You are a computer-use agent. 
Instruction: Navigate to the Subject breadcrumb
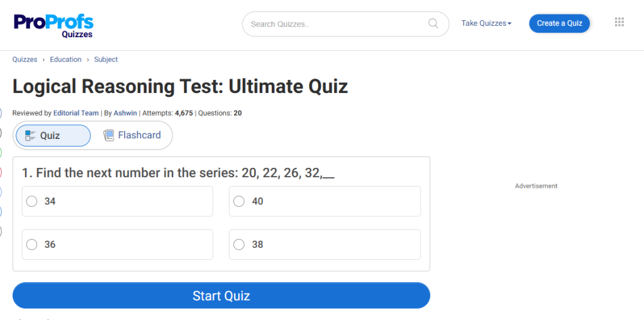click(x=106, y=60)
